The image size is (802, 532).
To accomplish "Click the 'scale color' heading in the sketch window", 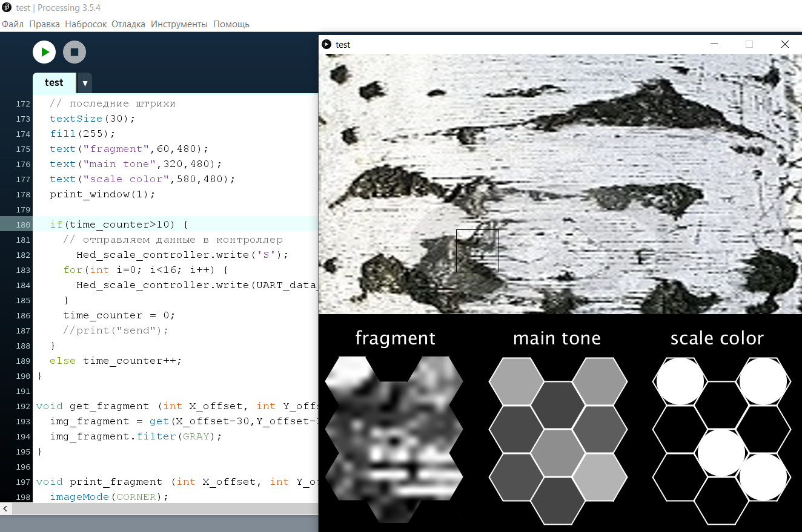I will 717,338.
